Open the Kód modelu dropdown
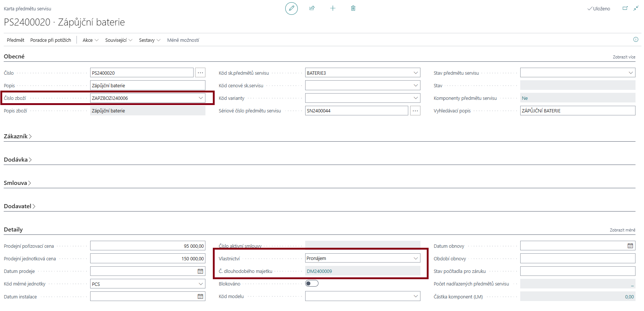Screen dimensions: 644x311 (416, 296)
